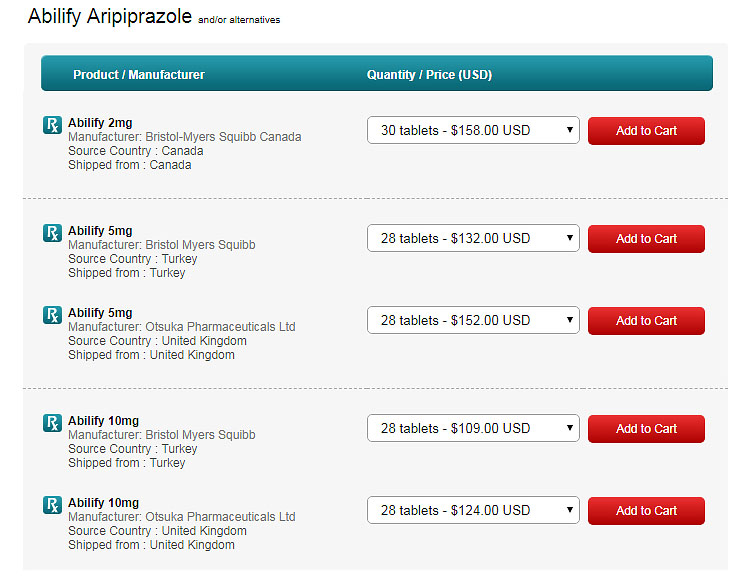Click the Abilify Aripiprazole page heading
Viewport: 754px width, 584px height.
110,16
